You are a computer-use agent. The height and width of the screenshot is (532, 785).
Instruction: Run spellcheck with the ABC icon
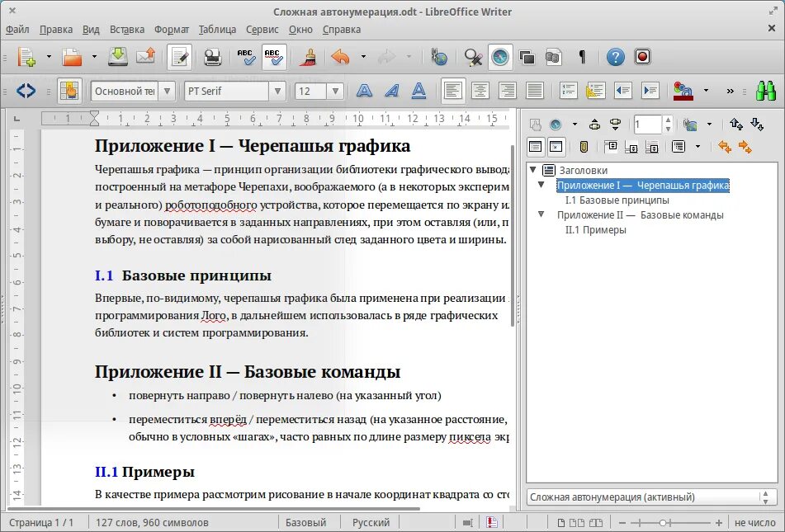tap(244, 57)
